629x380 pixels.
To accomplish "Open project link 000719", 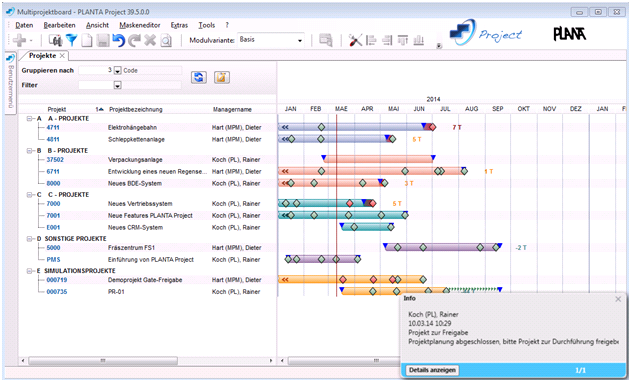I will pos(57,280).
